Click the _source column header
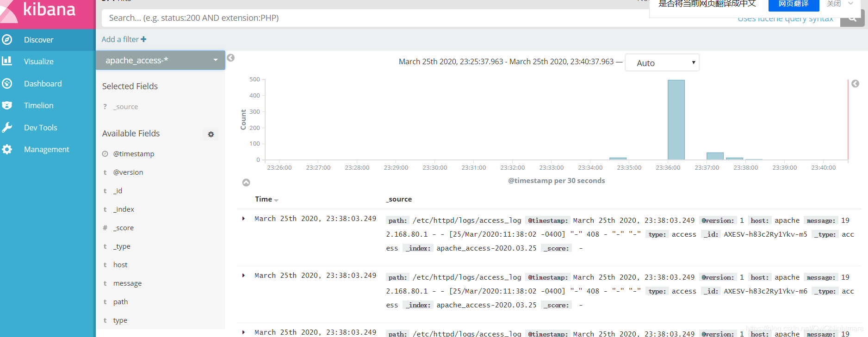Viewport: 868px width, 337px height. (x=399, y=199)
